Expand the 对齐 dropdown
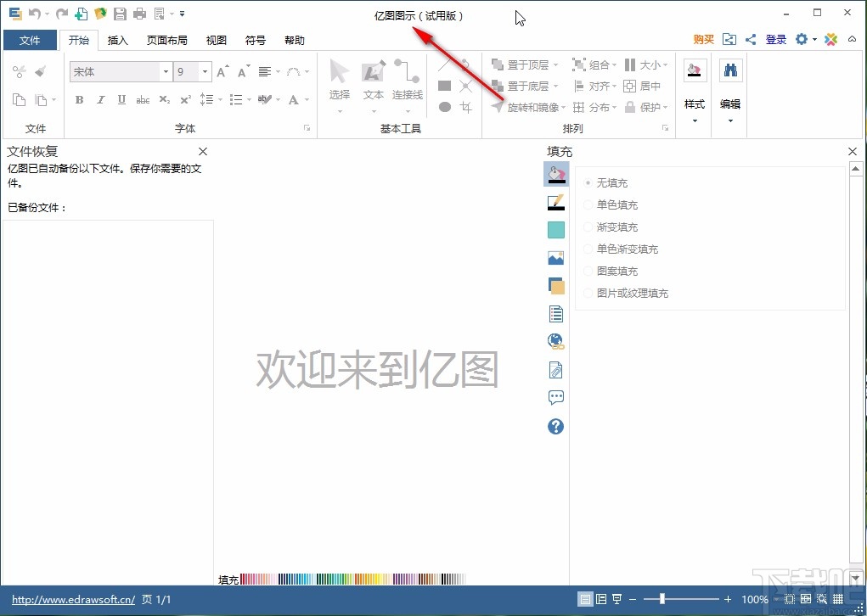Image resolution: width=867 pixels, height=616 pixels. coord(614,87)
